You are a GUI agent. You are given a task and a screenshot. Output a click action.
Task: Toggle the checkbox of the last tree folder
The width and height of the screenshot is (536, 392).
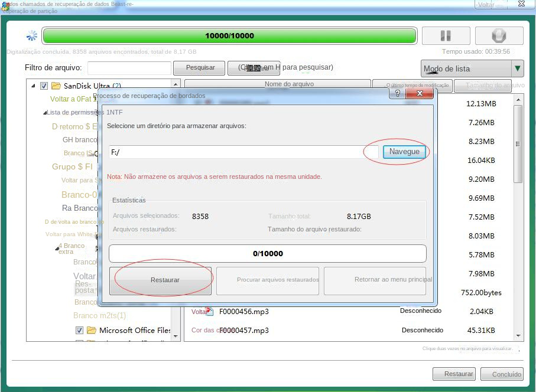pos(79,341)
